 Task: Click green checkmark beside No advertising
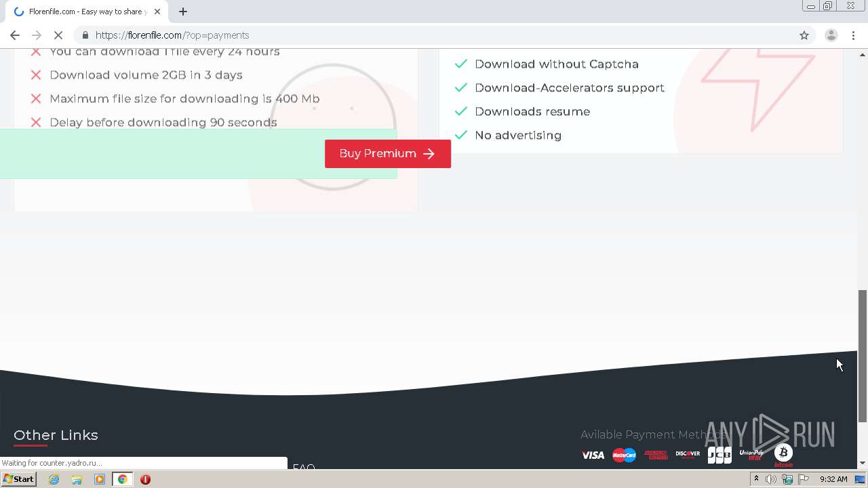click(x=460, y=135)
